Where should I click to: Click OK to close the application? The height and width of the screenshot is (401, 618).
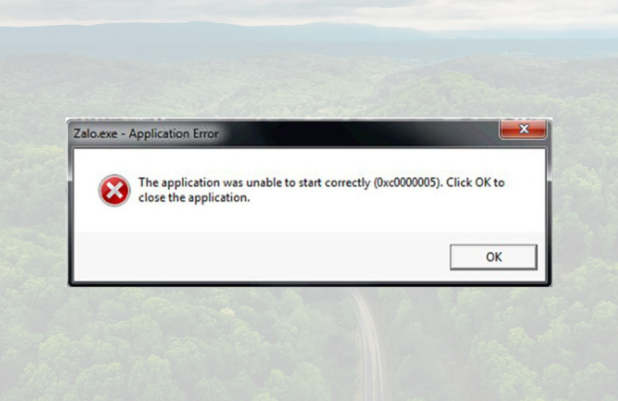coord(493,257)
